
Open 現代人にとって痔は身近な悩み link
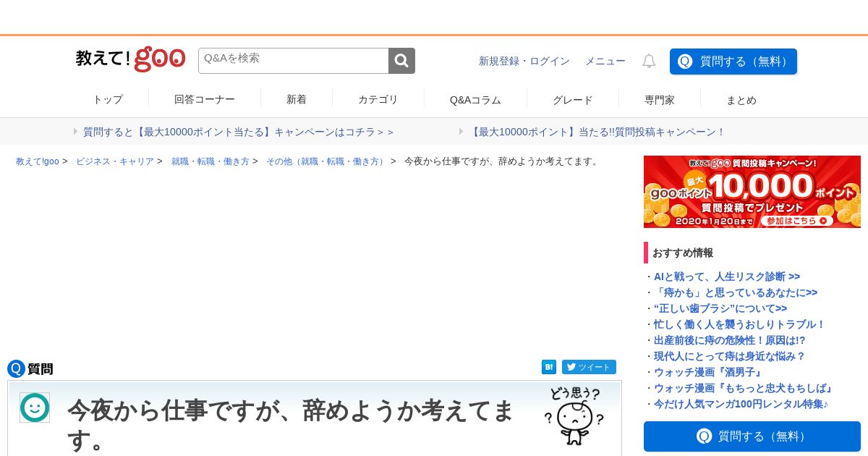[x=730, y=356]
